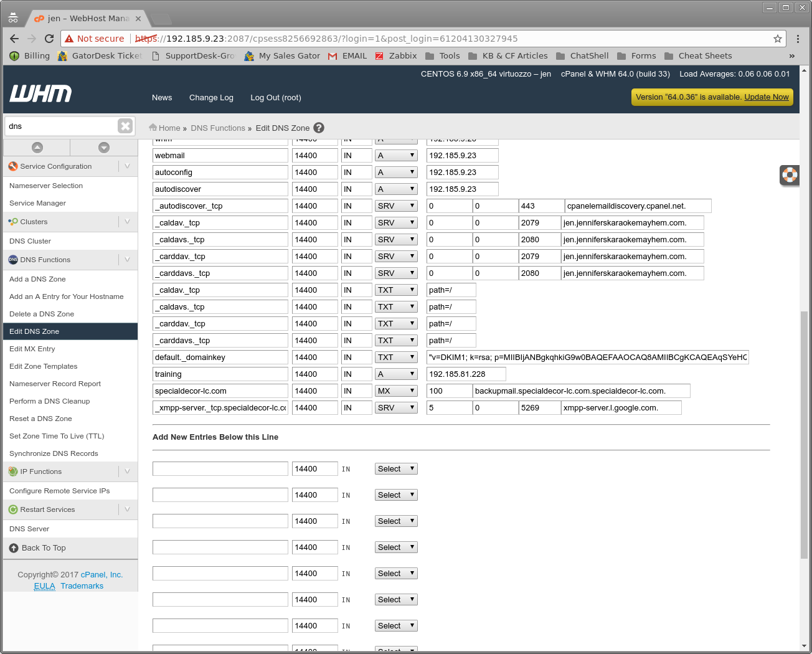Open the EMAIL Gmail bookmark

[347, 55]
